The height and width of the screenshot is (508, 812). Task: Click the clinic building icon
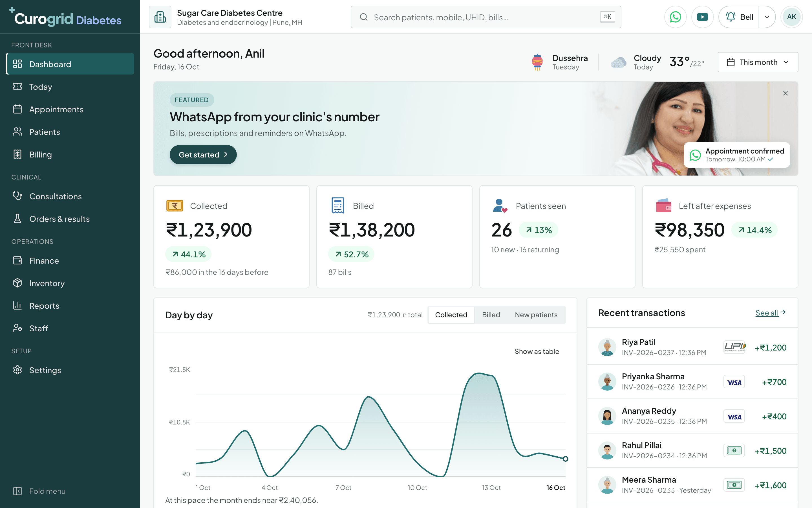tap(160, 17)
